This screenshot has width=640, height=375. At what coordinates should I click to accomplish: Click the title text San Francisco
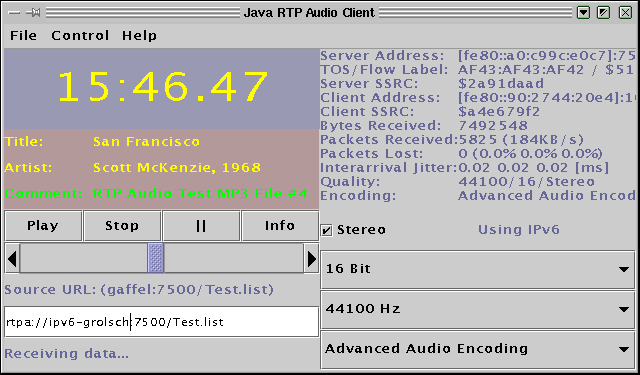coord(147,142)
